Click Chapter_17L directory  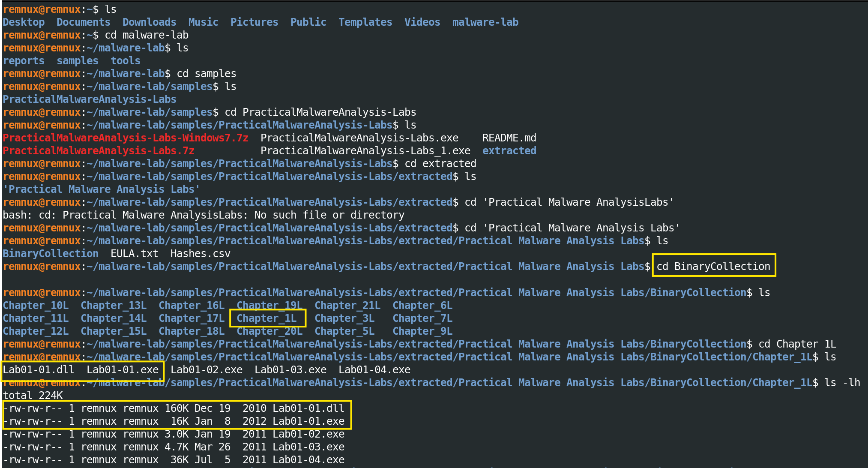[x=192, y=318]
